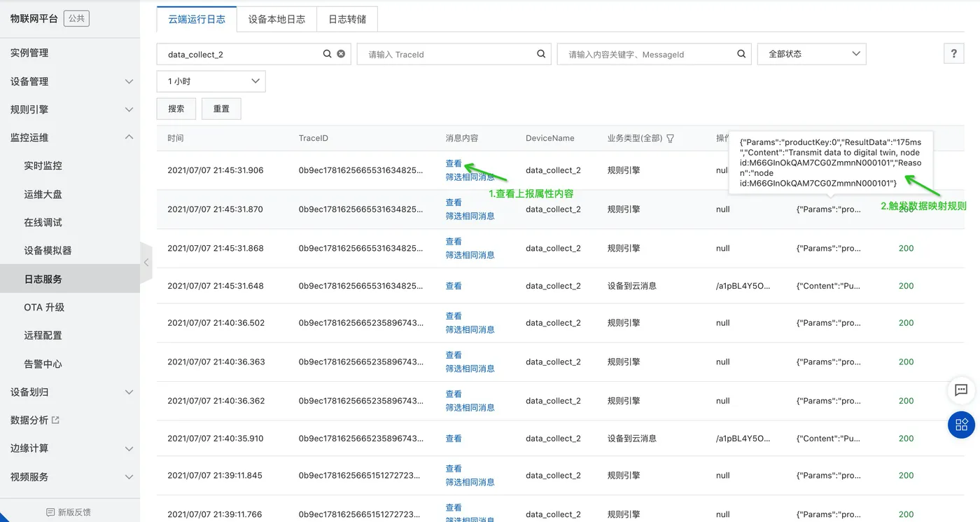
Task: Open the 1 小时 time range dropdown
Action: click(211, 81)
